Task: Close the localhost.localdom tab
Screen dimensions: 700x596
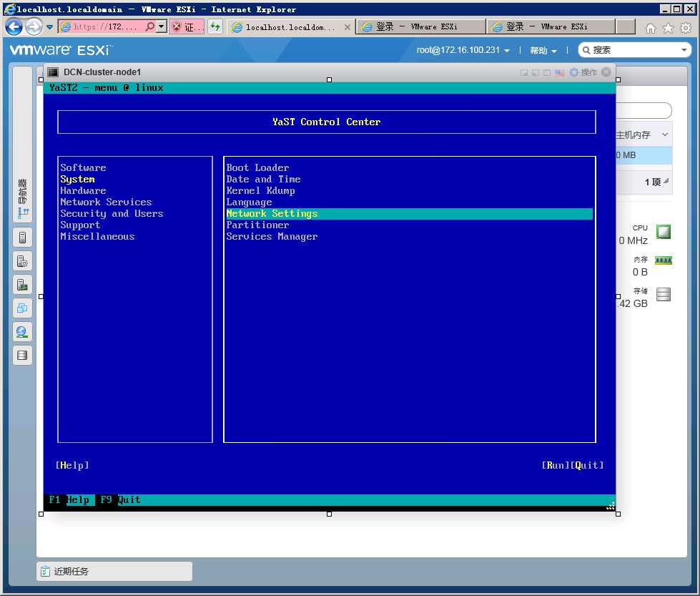Action: pyautogui.click(x=347, y=27)
